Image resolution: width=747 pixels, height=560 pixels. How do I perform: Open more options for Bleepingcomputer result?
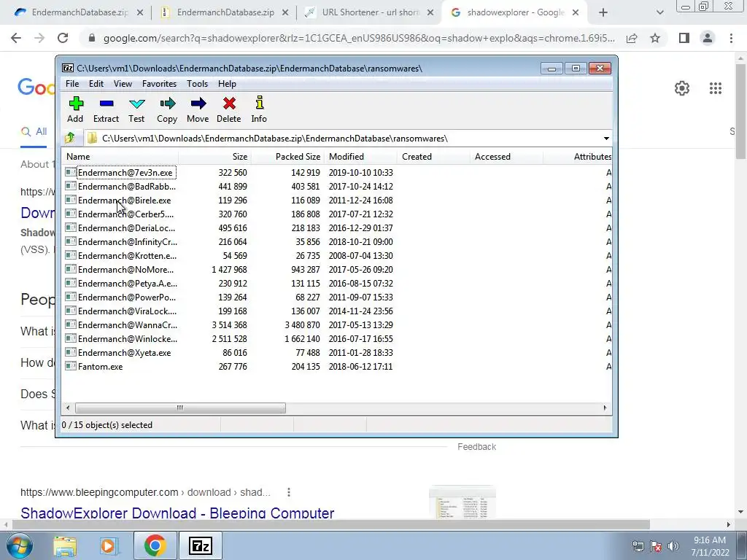pyautogui.click(x=289, y=492)
